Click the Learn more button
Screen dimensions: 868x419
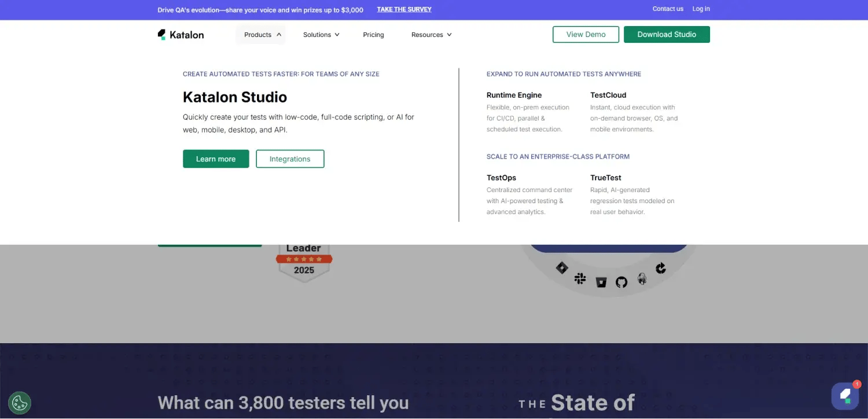[x=216, y=159]
